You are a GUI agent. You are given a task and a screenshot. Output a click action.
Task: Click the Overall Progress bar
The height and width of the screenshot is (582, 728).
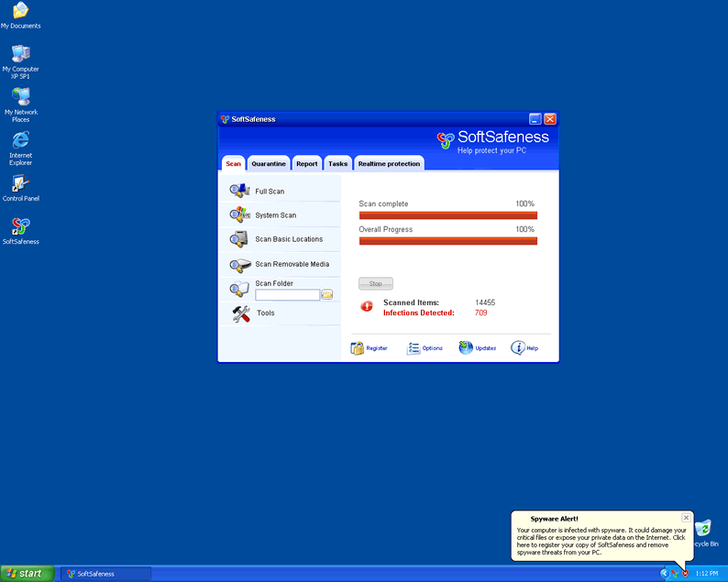tap(447, 241)
